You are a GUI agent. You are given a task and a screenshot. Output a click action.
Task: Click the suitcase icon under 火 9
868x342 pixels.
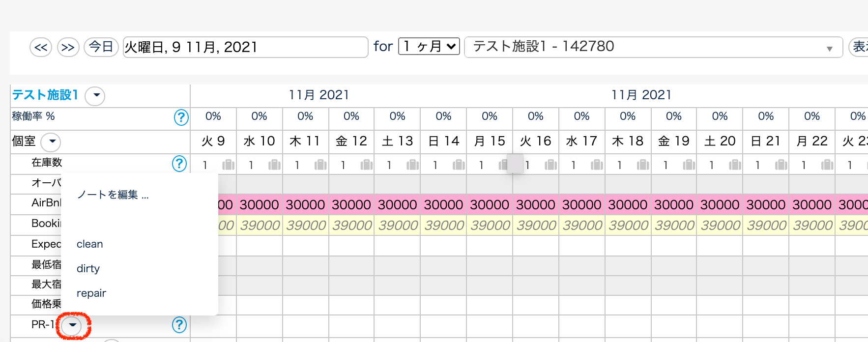click(228, 165)
